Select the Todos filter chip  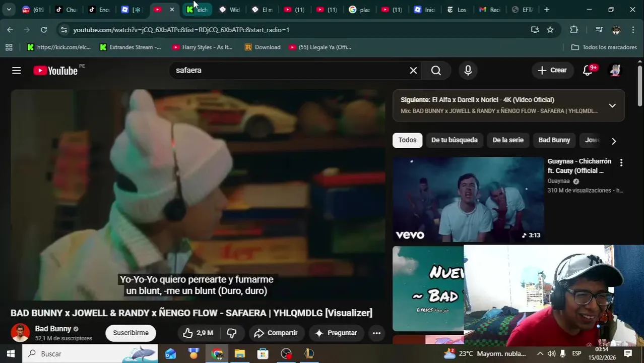[408, 140]
